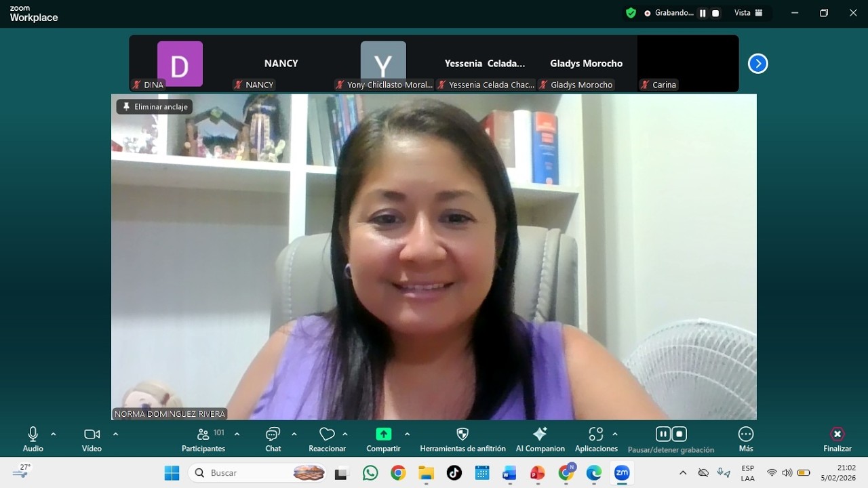
Task: Open the Vista layout menu
Action: pyautogui.click(x=749, y=13)
